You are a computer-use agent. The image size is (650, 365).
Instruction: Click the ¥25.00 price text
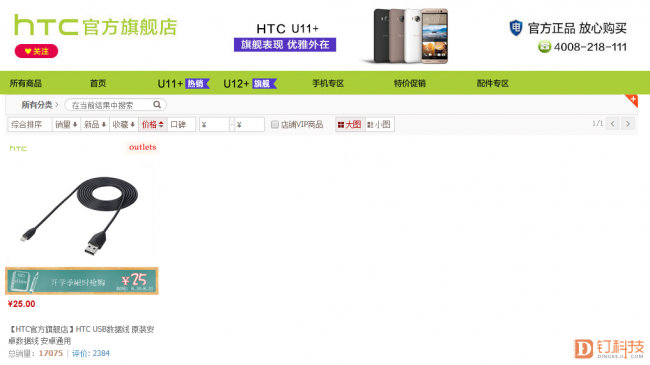pos(22,304)
